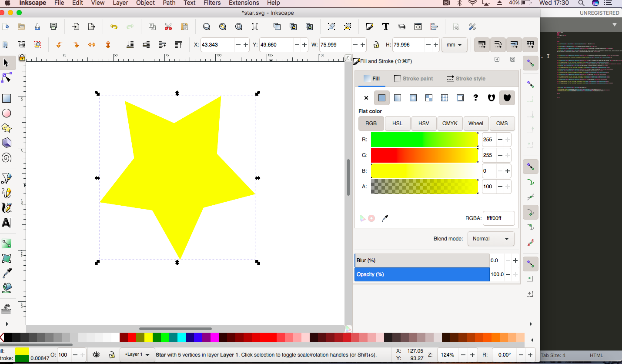Viewport: 622px width, 364px height.
Task: Switch to the Stroke style tab
Action: click(466, 79)
